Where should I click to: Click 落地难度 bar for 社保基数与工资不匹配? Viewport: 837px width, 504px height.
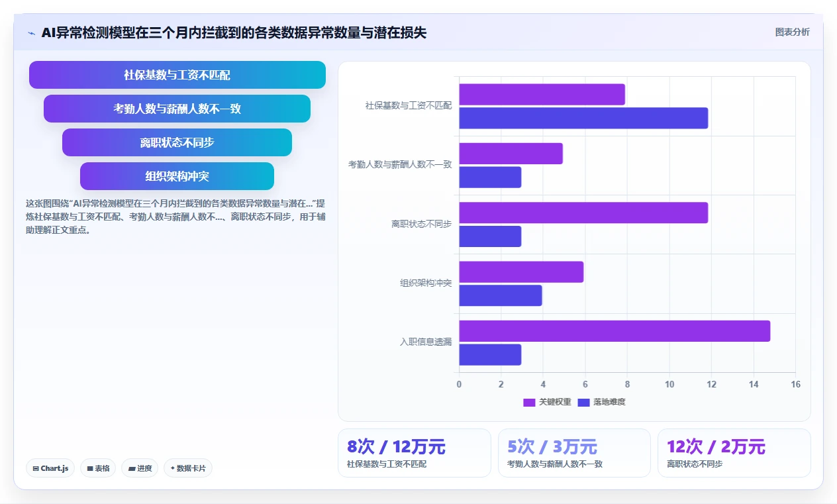[x=583, y=118]
